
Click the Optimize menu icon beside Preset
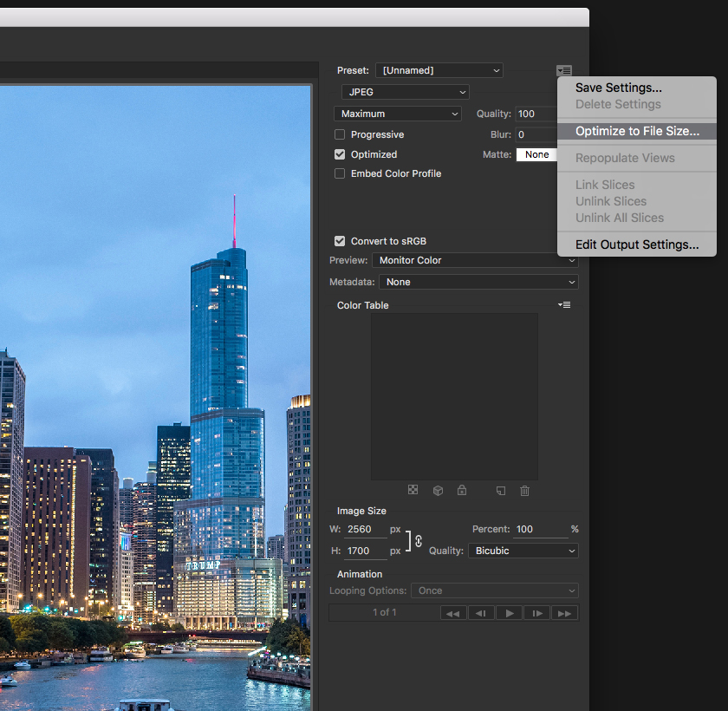(x=564, y=71)
